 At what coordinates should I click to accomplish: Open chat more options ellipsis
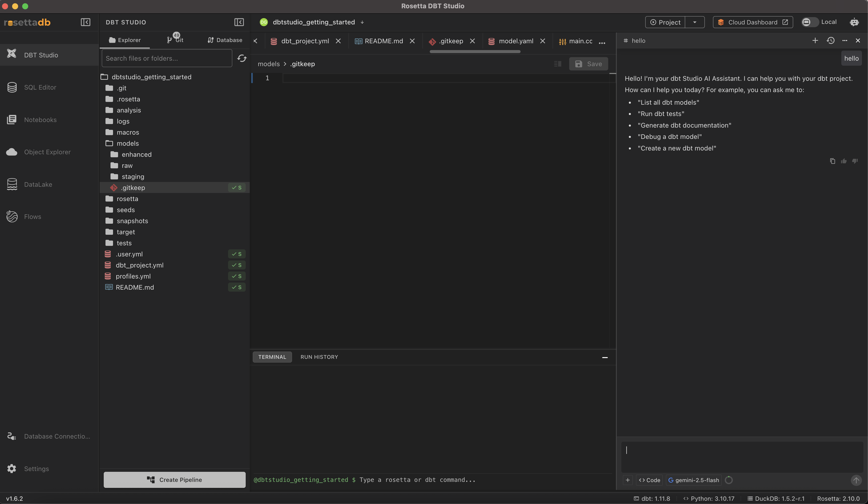click(845, 41)
